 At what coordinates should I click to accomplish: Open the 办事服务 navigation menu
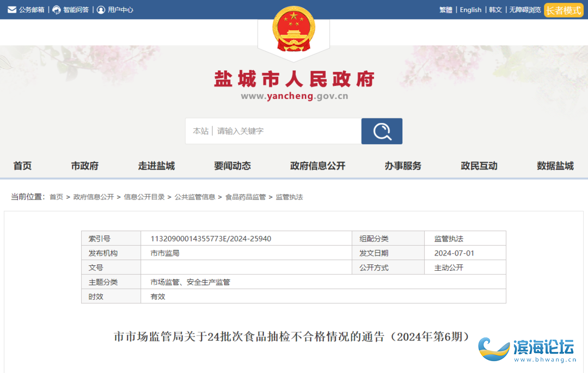pos(403,166)
